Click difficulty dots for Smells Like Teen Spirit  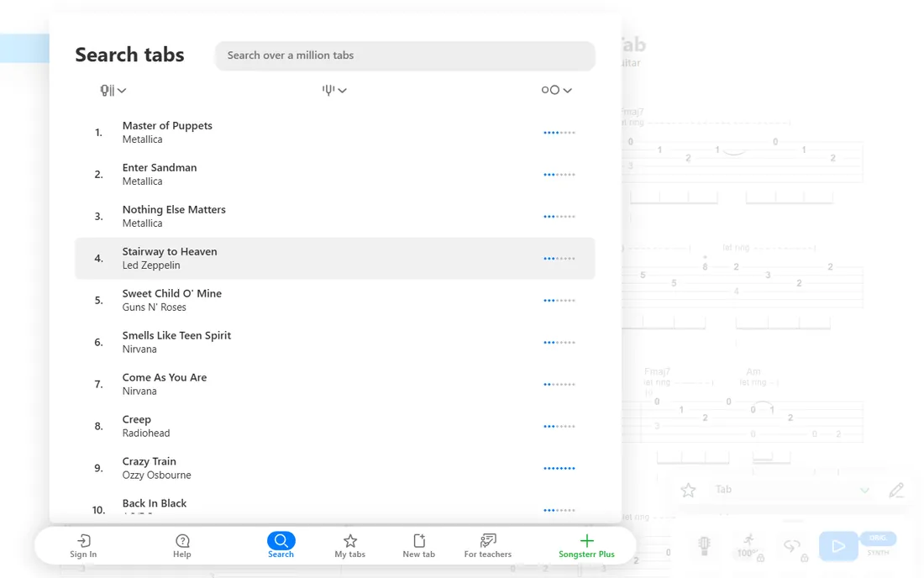tap(559, 342)
